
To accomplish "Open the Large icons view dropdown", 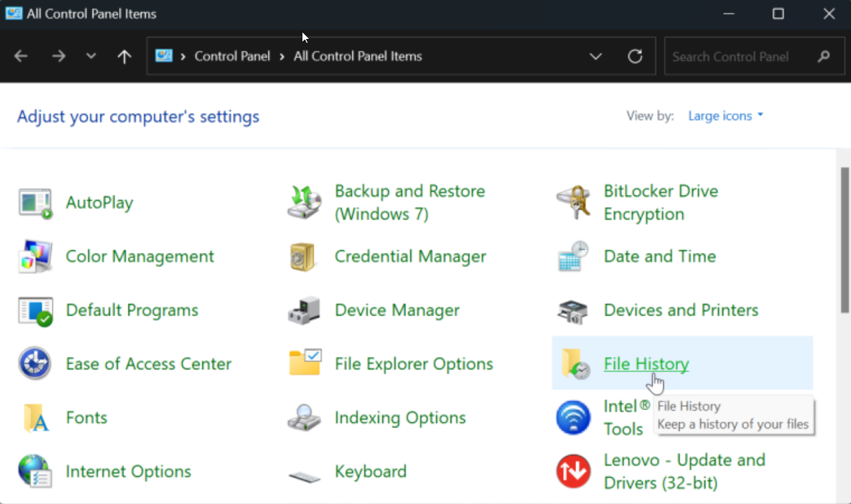I will 725,116.
